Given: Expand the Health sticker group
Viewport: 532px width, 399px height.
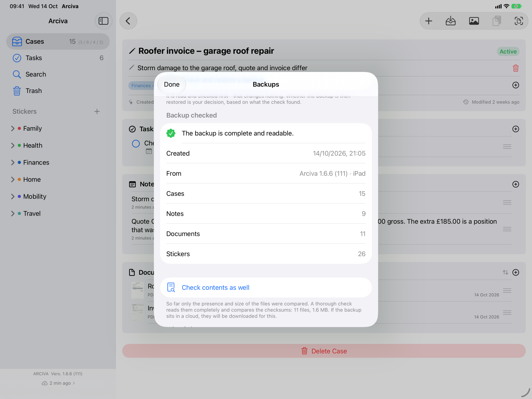Looking at the screenshot, I should pos(13,145).
